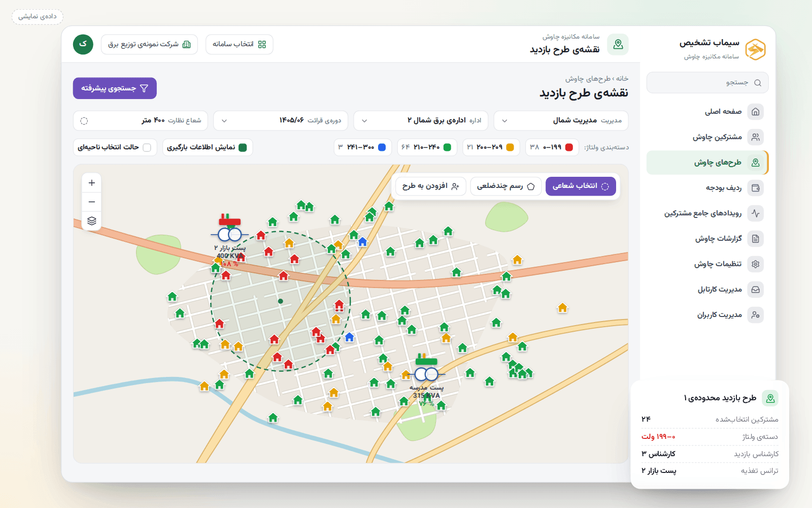Open the مدیریت شمال dropdown
Screen dimensions: 812x508
tap(561, 121)
